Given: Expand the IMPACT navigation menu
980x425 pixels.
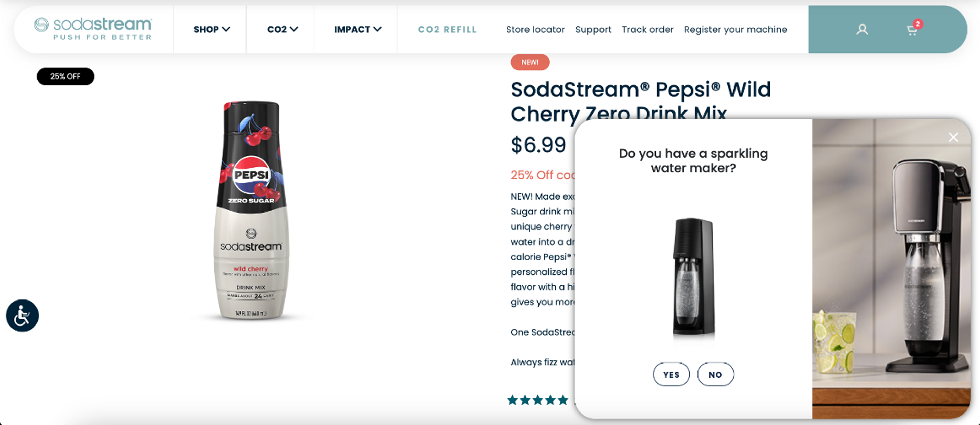Looking at the screenshot, I should pyautogui.click(x=357, y=29).
